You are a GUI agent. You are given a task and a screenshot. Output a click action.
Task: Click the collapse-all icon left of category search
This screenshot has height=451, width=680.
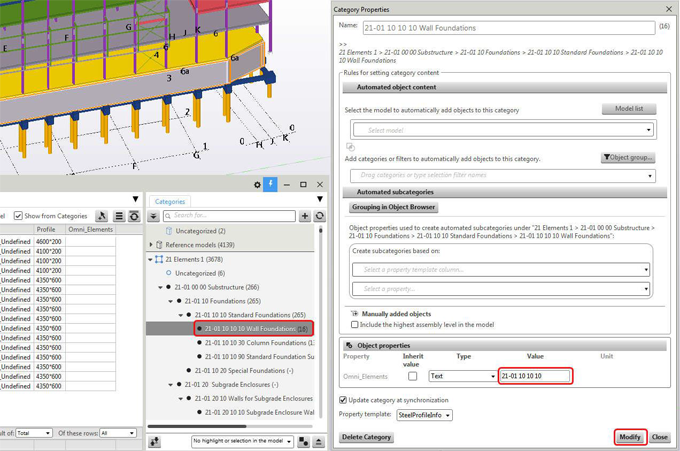click(153, 216)
